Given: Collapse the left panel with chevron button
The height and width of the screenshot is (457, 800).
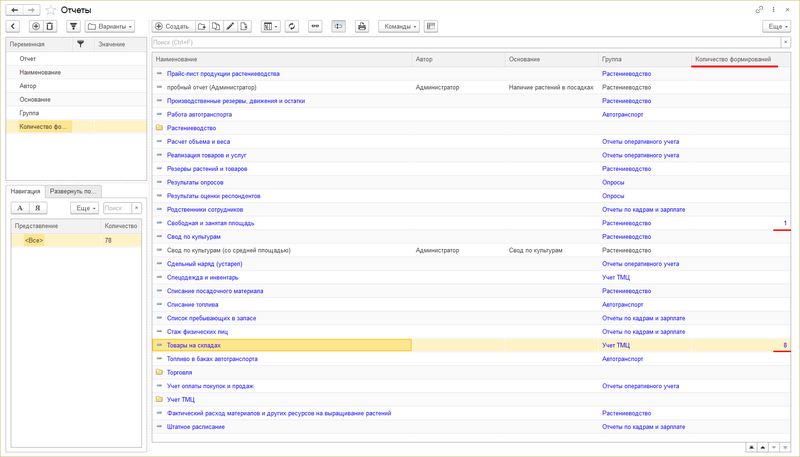Looking at the screenshot, I should coord(13,27).
